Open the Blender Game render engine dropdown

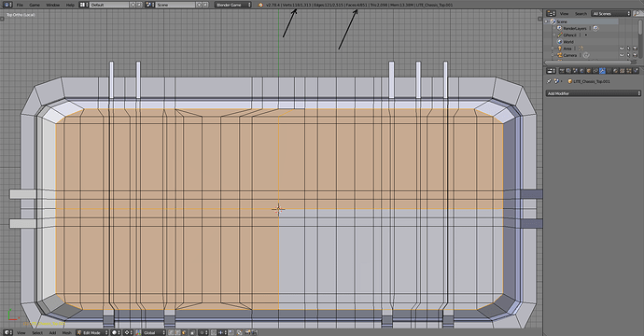[x=233, y=5]
